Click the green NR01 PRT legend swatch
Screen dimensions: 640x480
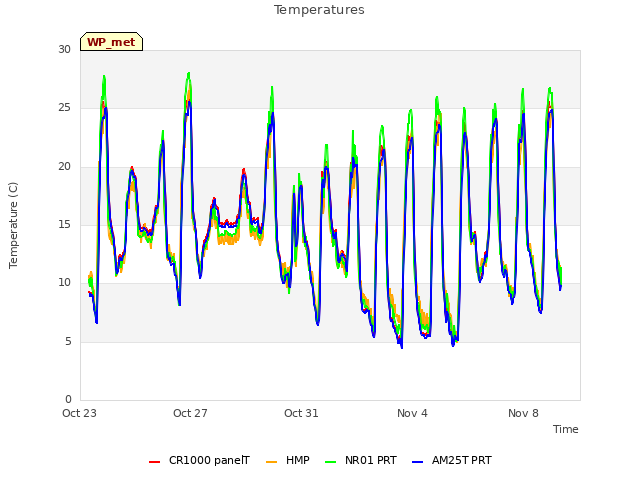[x=331, y=461]
